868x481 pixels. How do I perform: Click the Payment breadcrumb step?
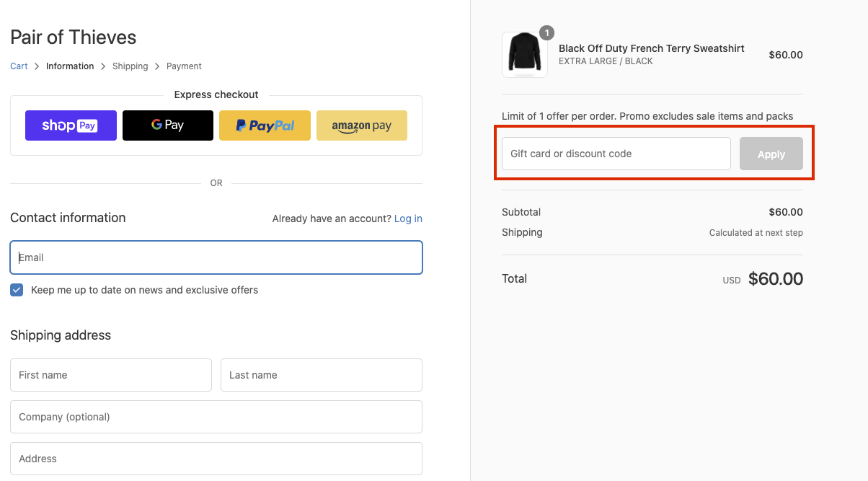(x=184, y=66)
